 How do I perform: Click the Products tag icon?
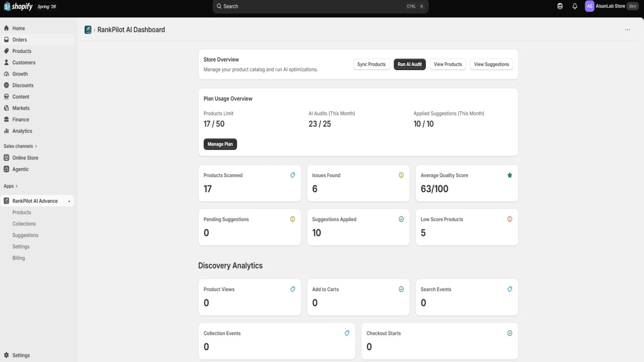point(6,51)
